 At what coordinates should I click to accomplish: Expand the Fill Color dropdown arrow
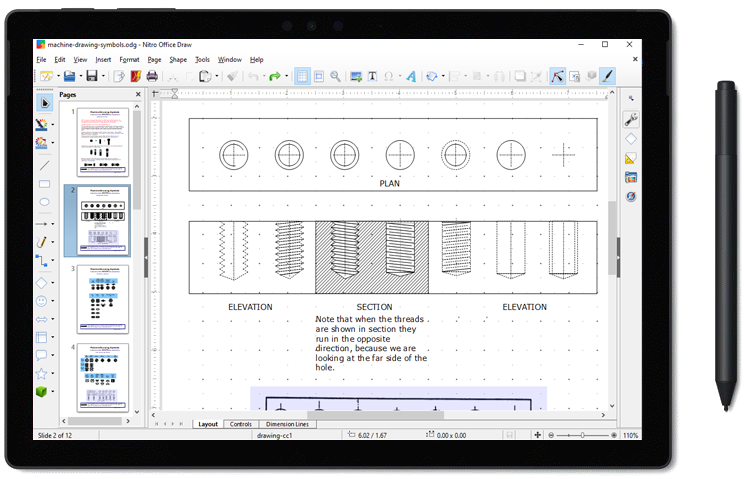tap(53, 143)
